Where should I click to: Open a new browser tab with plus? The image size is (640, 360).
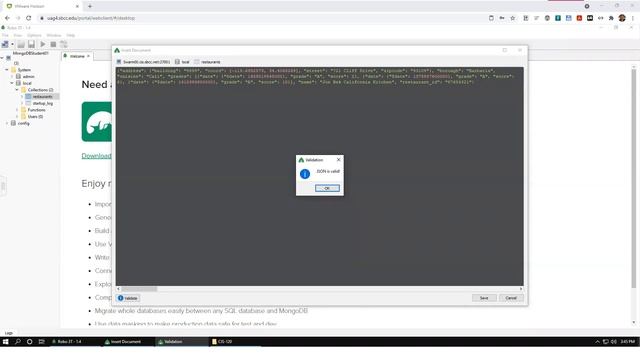(90, 6)
